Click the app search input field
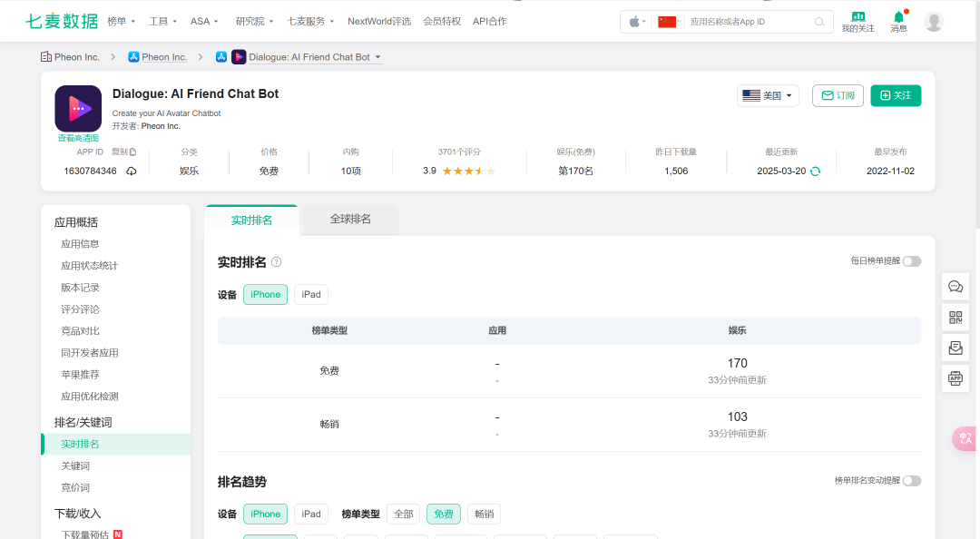Screen dimensions: 980x539 [x=749, y=22]
